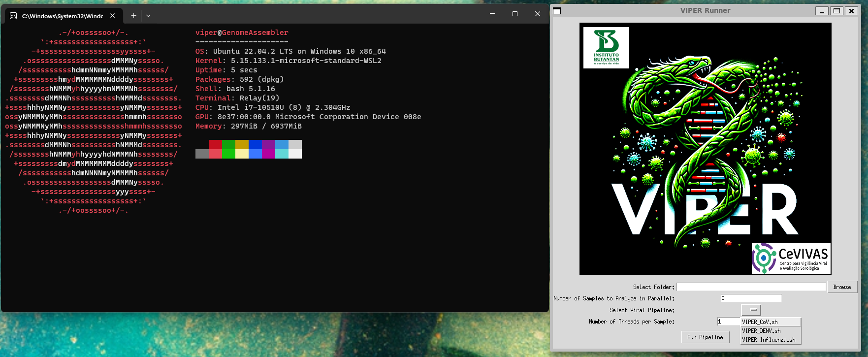Click the CeVIVAS logo

[x=791, y=258]
